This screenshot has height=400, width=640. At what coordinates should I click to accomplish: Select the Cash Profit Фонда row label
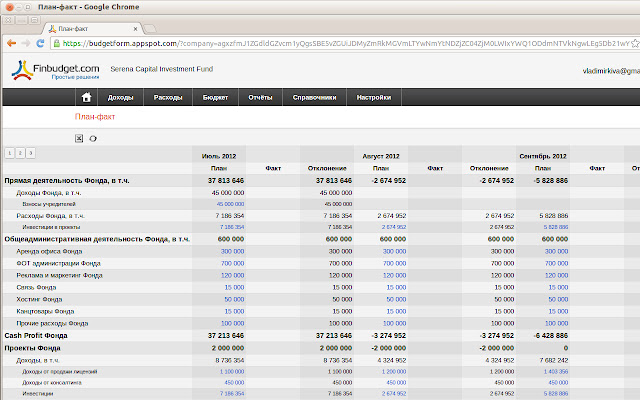click(x=36, y=336)
